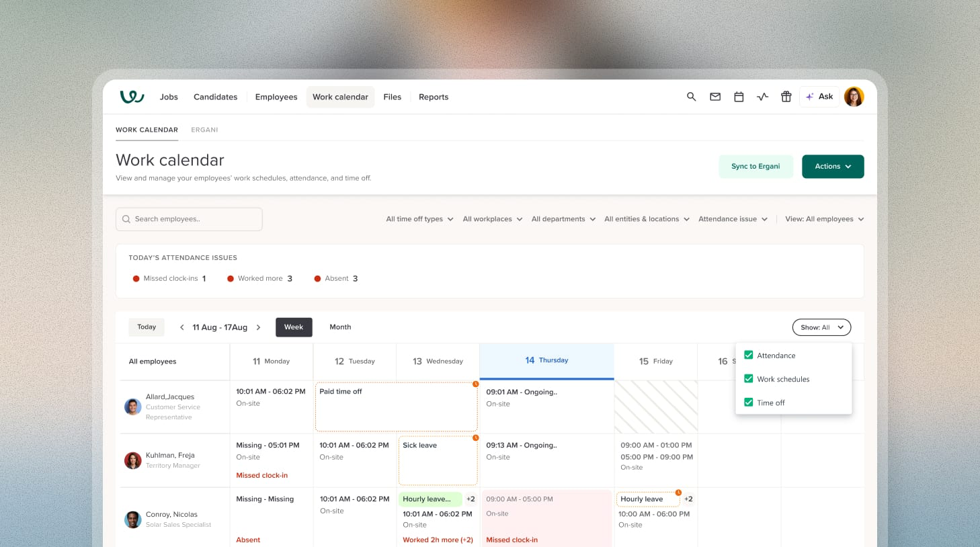The height and width of the screenshot is (547, 980).
Task: Open the Candidates menu item
Action: pos(215,97)
